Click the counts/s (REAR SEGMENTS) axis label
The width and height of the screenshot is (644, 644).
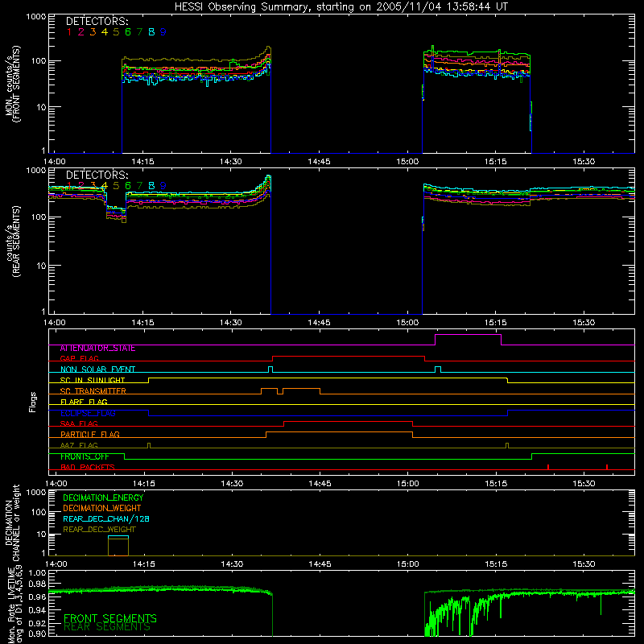pyautogui.click(x=13, y=242)
